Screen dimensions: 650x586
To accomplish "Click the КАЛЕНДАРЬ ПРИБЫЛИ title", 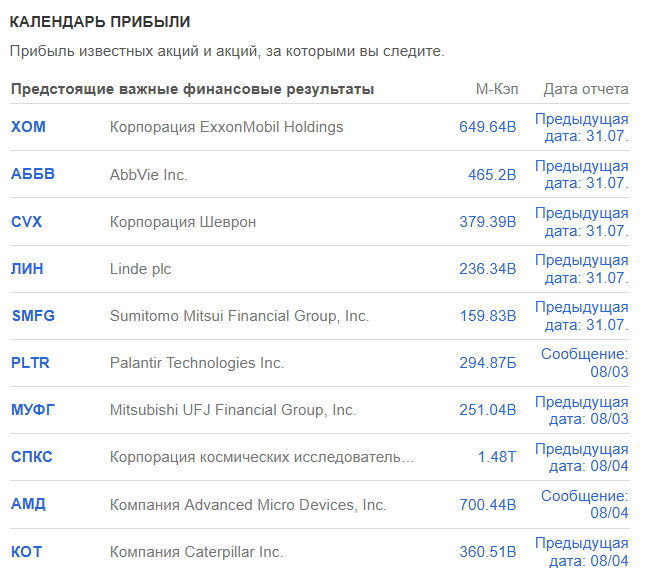I will (100, 22).
